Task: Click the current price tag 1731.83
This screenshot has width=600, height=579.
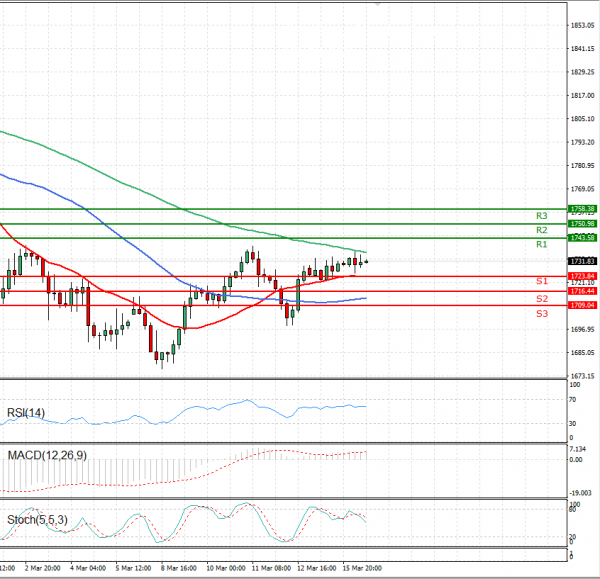Action: click(582, 261)
